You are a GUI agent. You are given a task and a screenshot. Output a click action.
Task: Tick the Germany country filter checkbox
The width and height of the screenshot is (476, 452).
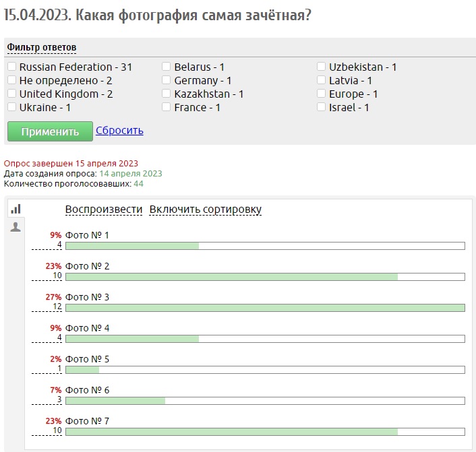coord(167,80)
